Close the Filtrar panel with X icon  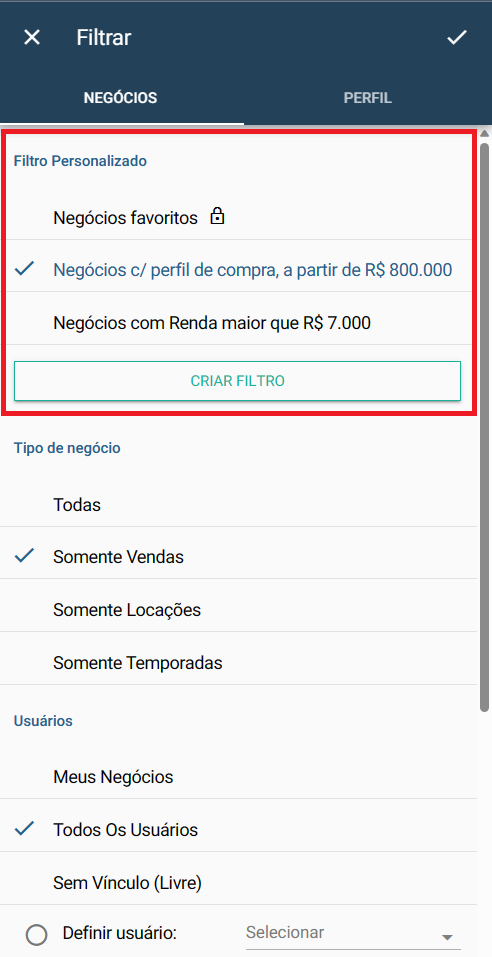32,38
